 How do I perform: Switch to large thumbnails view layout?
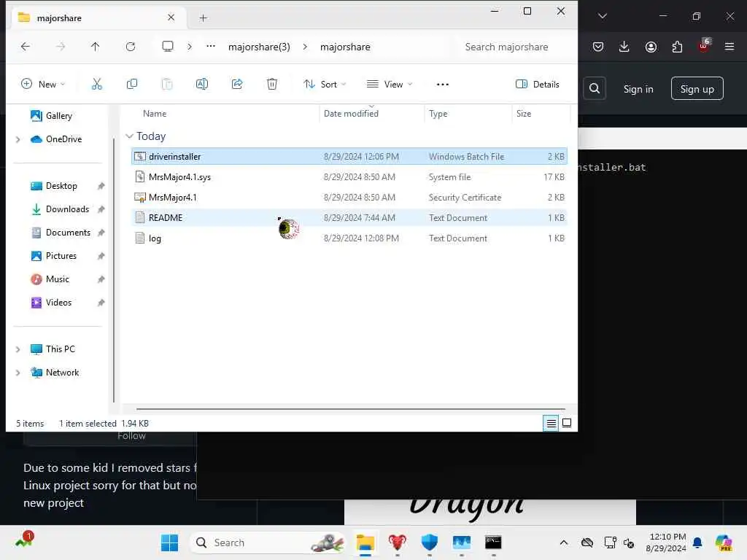567,423
